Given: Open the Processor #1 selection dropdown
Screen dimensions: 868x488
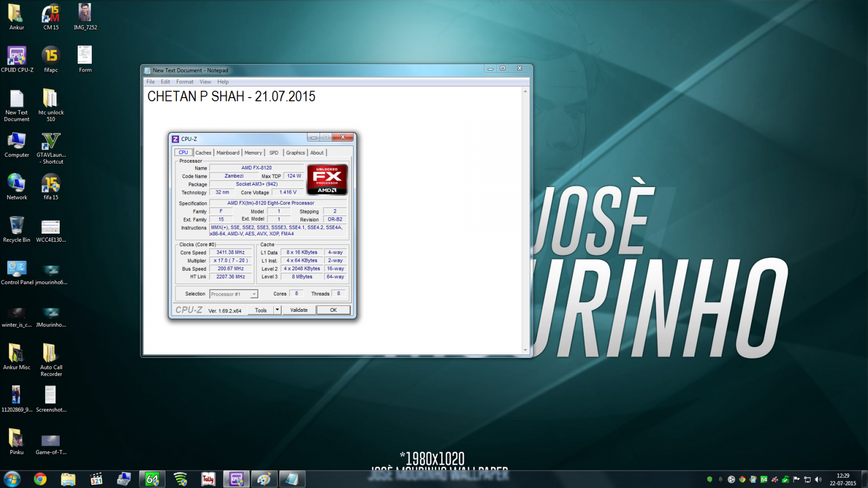Looking at the screenshot, I should pos(234,294).
